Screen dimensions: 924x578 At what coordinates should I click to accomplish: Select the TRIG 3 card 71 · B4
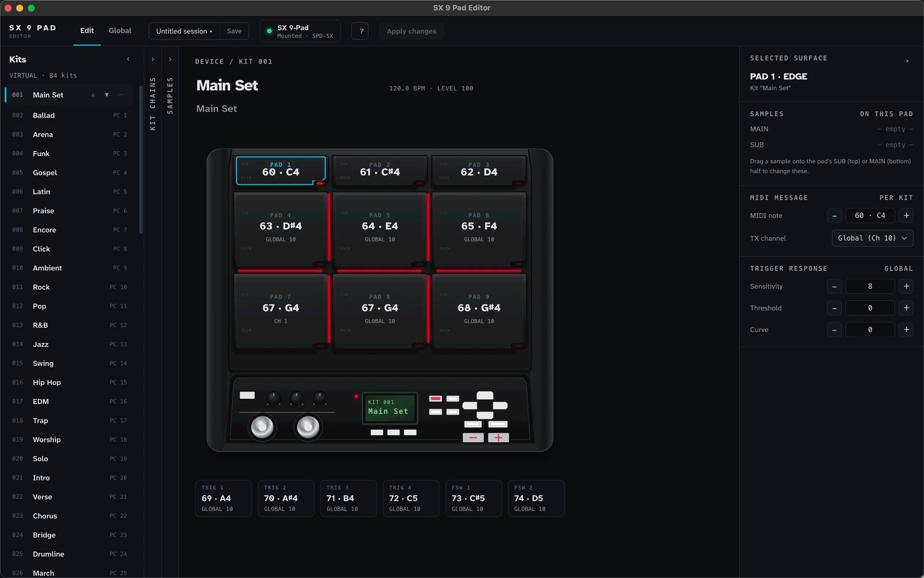tap(349, 499)
